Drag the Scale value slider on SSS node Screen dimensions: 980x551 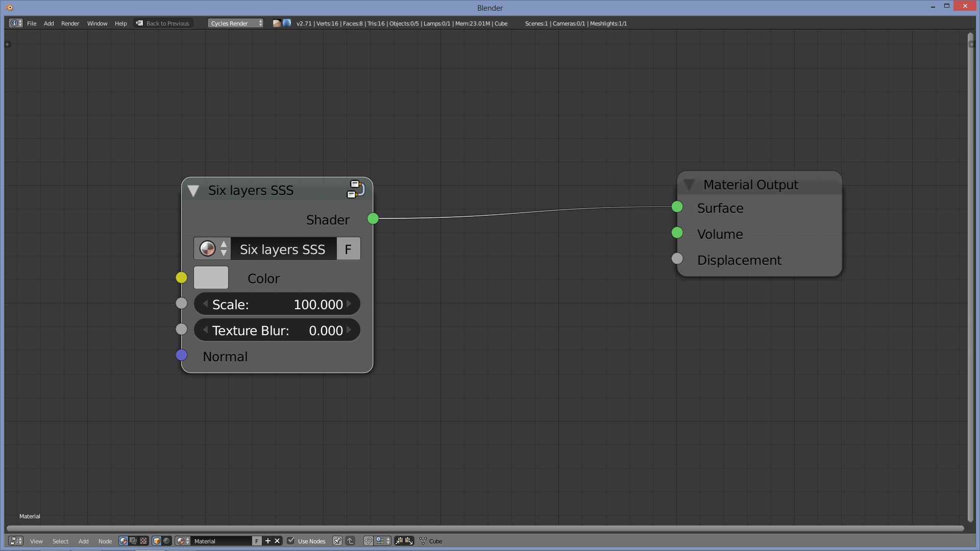point(277,304)
